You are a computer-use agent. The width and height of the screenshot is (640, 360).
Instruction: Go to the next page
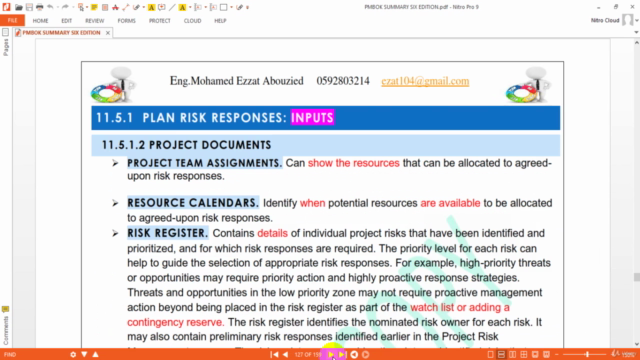(x=331, y=354)
